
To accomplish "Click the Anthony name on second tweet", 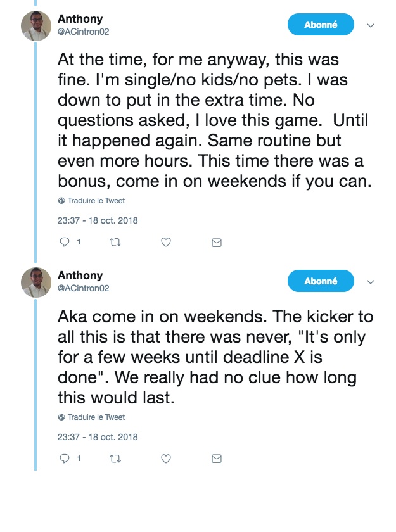I will 80,275.
